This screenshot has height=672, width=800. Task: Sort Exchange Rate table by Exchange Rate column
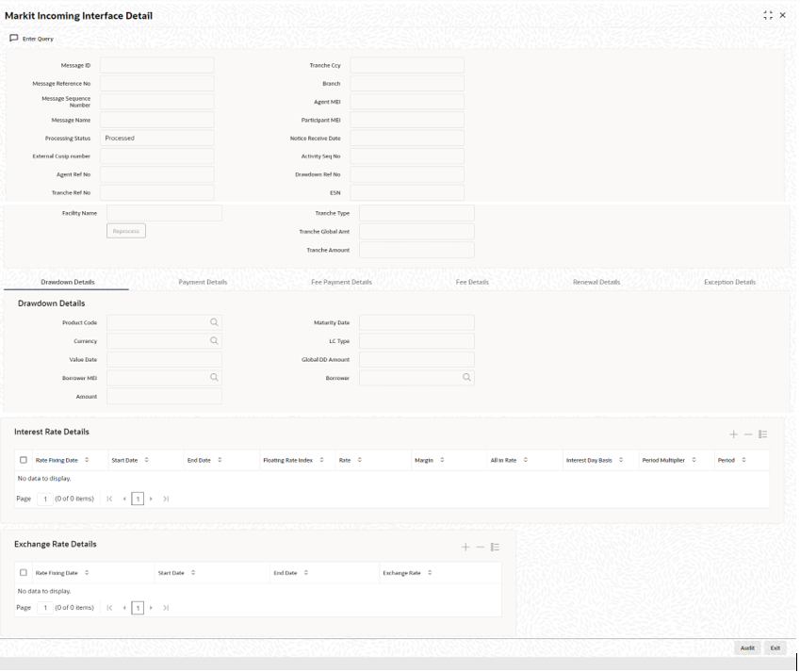click(430, 572)
